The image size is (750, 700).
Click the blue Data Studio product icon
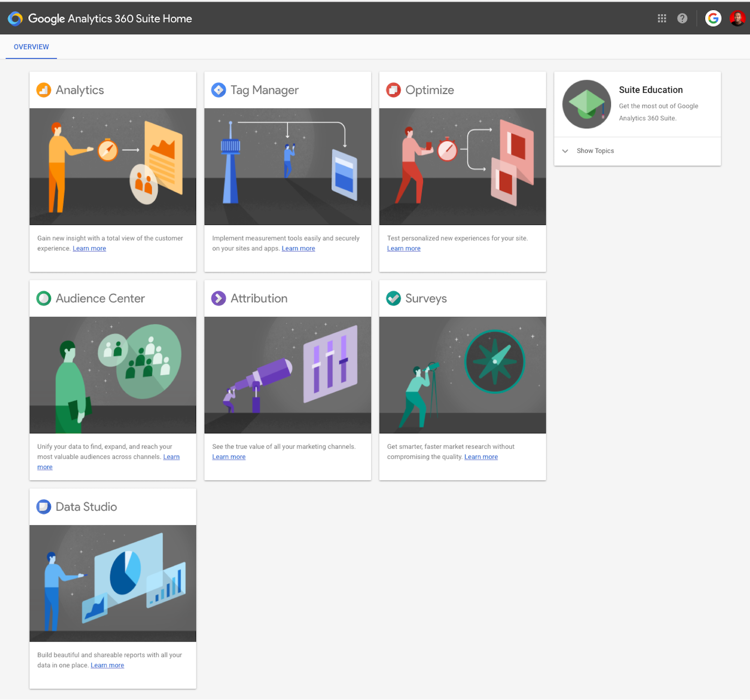tap(44, 506)
